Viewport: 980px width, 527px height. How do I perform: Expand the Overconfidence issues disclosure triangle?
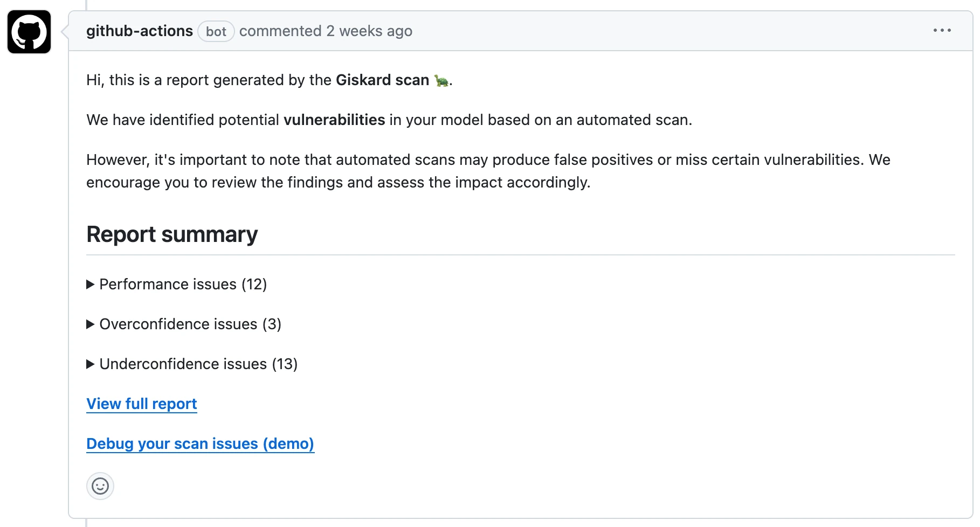click(91, 324)
